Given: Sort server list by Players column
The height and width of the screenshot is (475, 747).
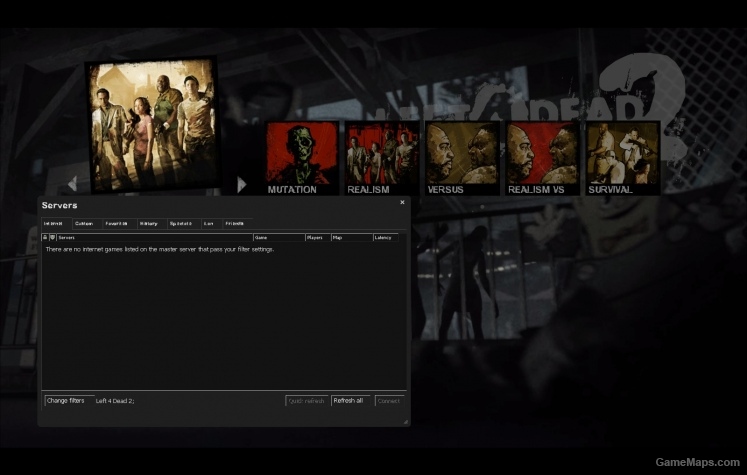Looking at the screenshot, I should point(316,237).
